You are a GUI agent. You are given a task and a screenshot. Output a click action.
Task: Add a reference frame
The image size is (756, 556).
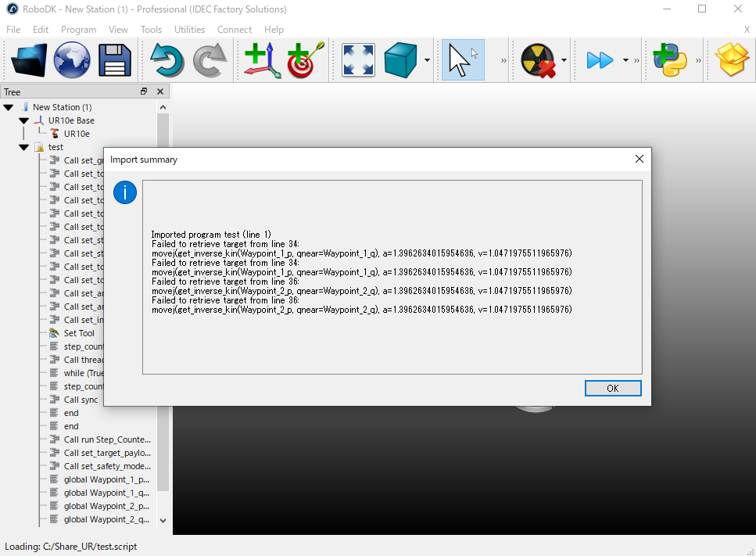tap(262, 60)
